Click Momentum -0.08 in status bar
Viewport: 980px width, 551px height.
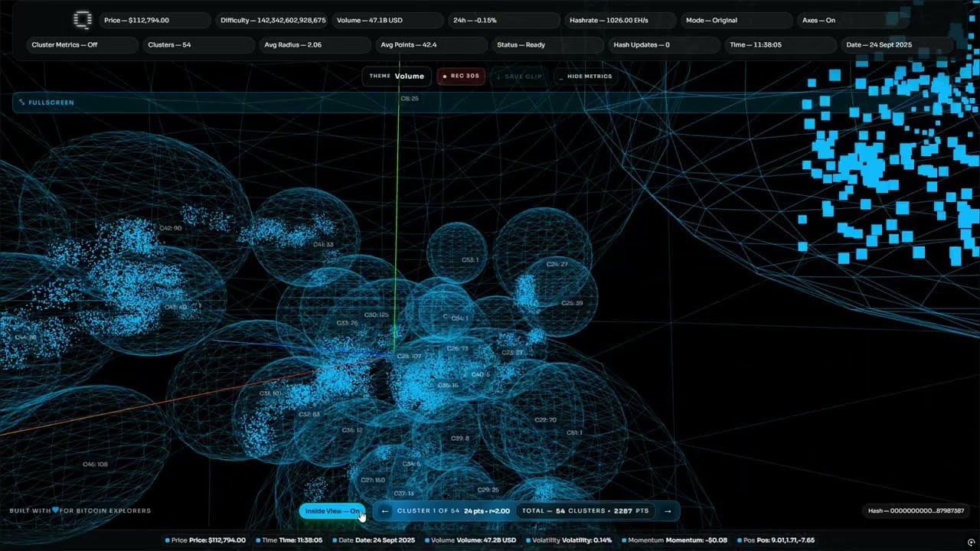click(675, 540)
